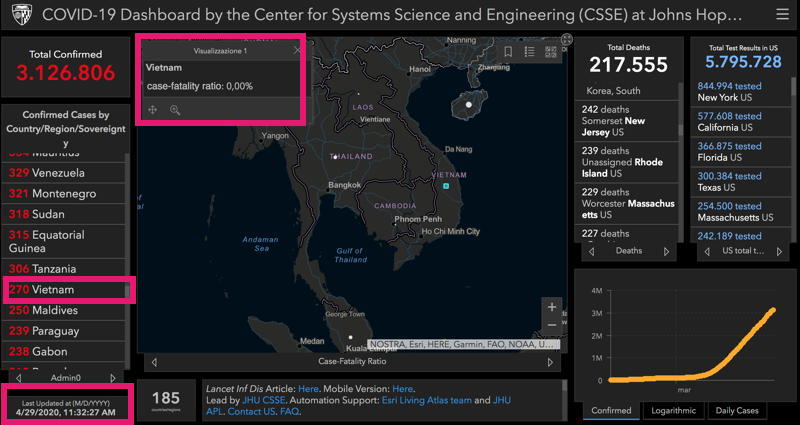Open the Lancet article Here link

308,389
